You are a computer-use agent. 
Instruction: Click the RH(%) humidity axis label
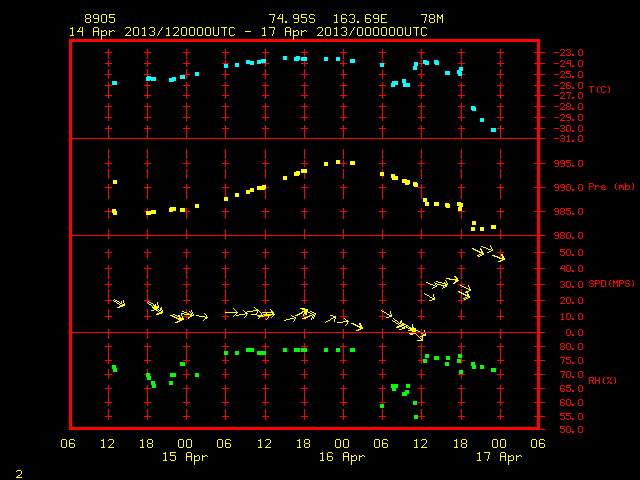coord(602,380)
